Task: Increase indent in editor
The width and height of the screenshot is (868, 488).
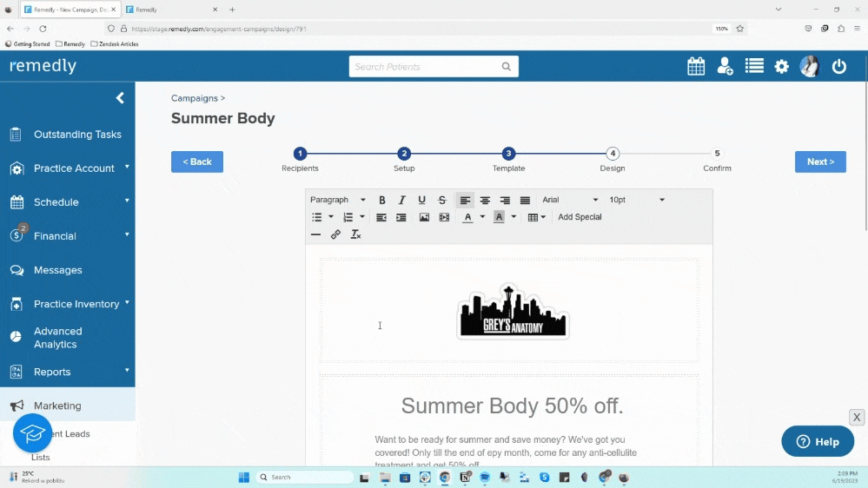Action: click(401, 217)
